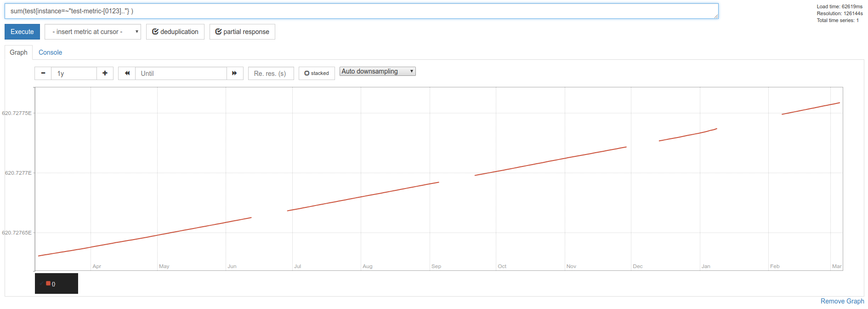Viewport: 868px width, 309px height.
Task: Click the 620.72765E y-axis label
Action: (x=17, y=233)
